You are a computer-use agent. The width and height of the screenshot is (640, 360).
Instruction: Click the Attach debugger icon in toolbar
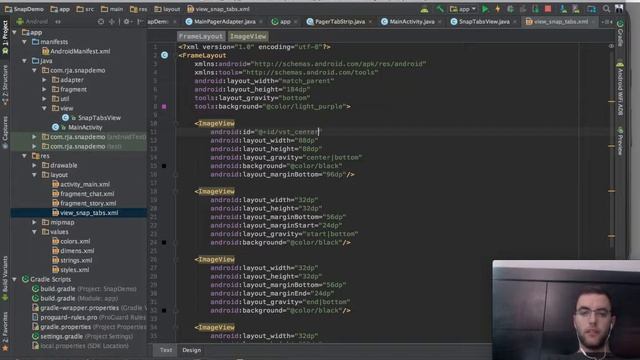pos(536,9)
